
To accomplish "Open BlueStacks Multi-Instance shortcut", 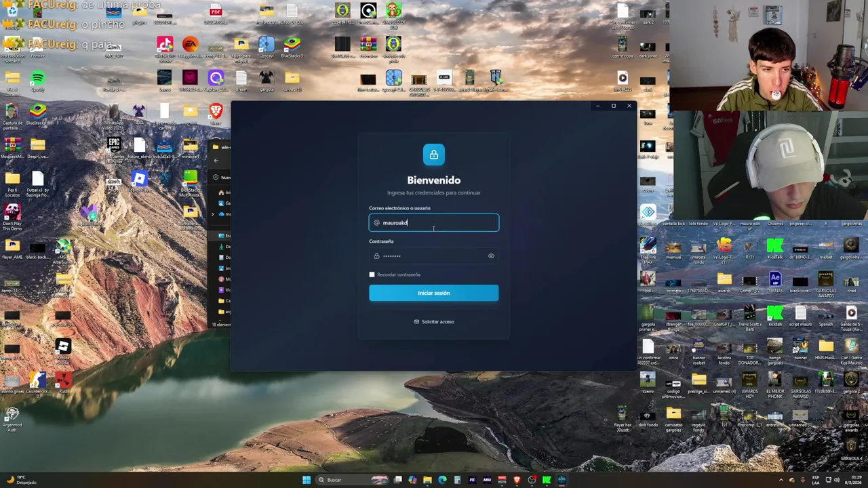I will (191, 183).
